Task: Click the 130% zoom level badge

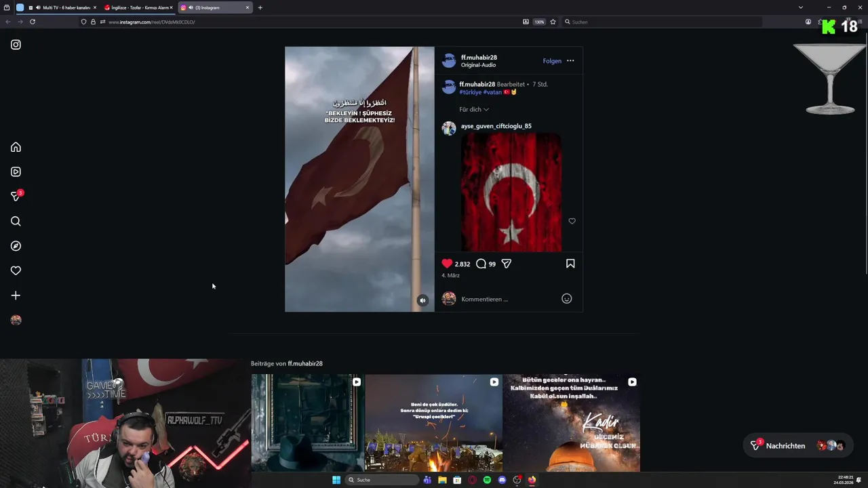Action: pos(539,22)
